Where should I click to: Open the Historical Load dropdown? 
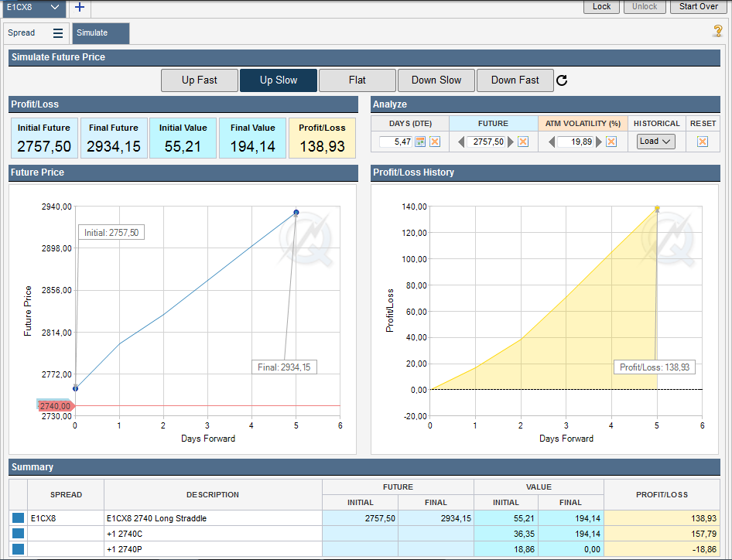click(655, 142)
